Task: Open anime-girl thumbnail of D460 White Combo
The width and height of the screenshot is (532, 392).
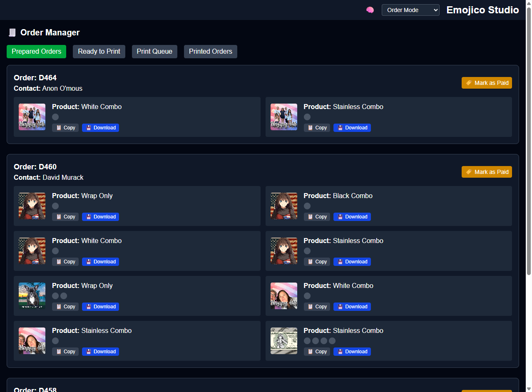Action: (x=32, y=251)
